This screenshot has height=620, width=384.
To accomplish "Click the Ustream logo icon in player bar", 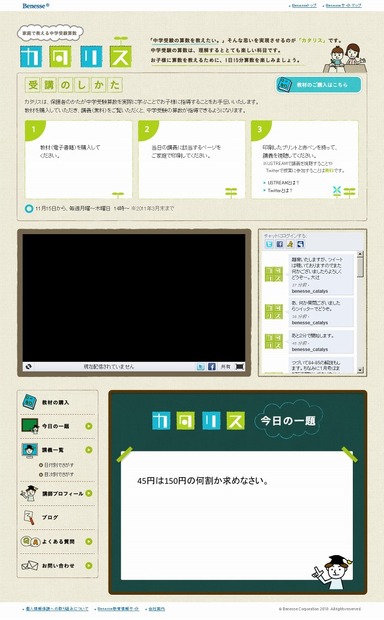I will [x=28, y=367].
